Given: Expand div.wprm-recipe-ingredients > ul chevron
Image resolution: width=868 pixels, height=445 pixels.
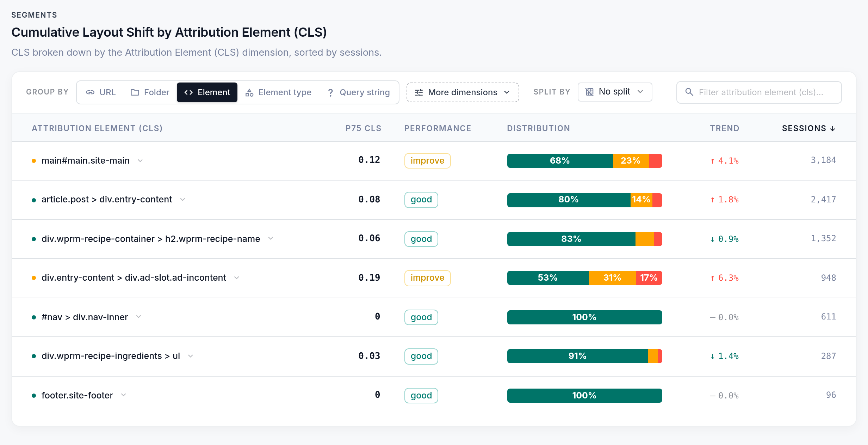Looking at the screenshot, I should pos(191,356).
